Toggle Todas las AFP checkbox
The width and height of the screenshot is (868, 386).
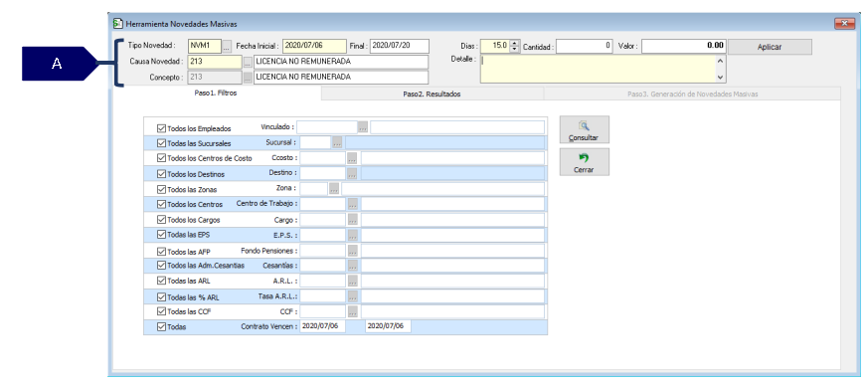pyautogui.click(x=162, y=251)
